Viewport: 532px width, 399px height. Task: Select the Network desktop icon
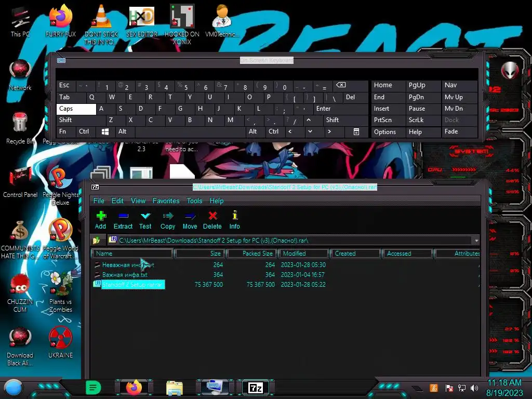tap(20, 75)
